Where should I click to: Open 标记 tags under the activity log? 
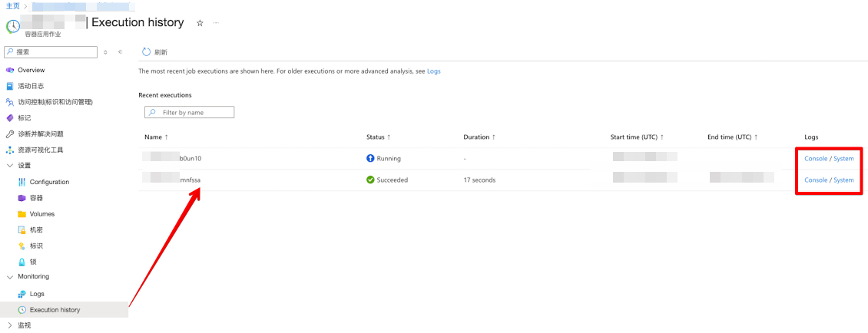coord(24,118)
